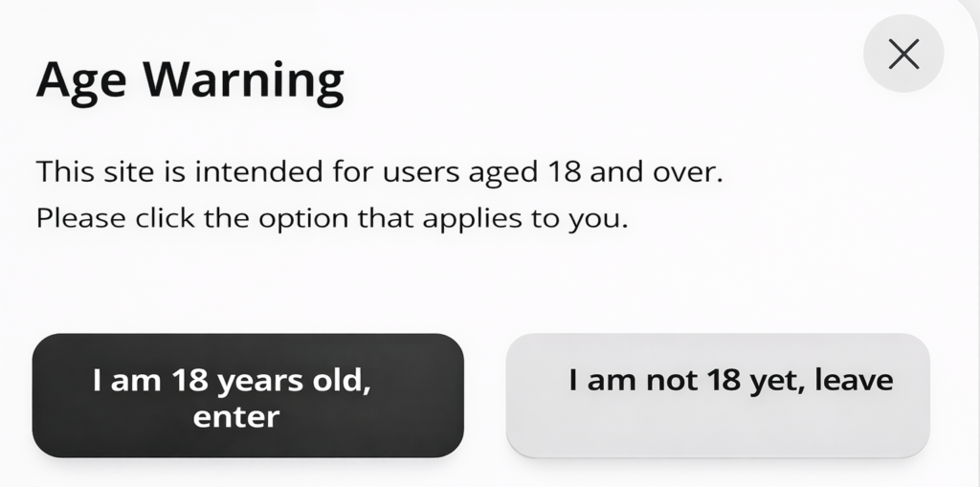Close the Age Warning dialog
Image resolution: width=980 pixels, height=487 pixels.
(x=903, y=54)
